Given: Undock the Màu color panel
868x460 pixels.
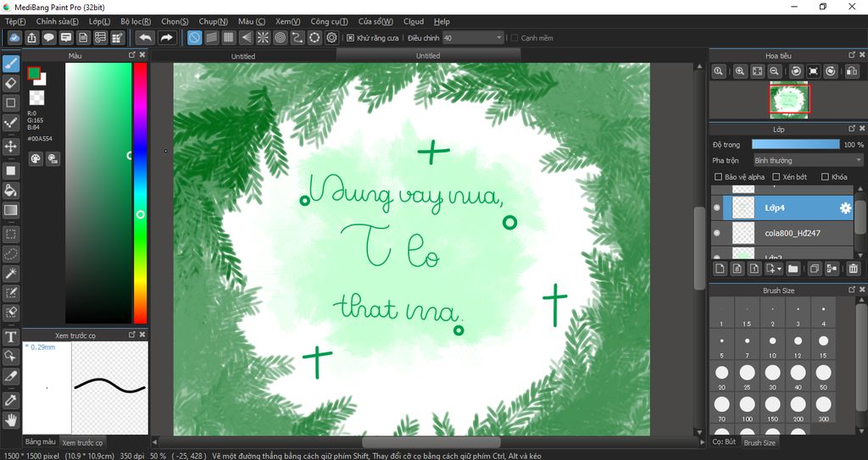Looking at the screenshot, I should click(x=131, y=55).
